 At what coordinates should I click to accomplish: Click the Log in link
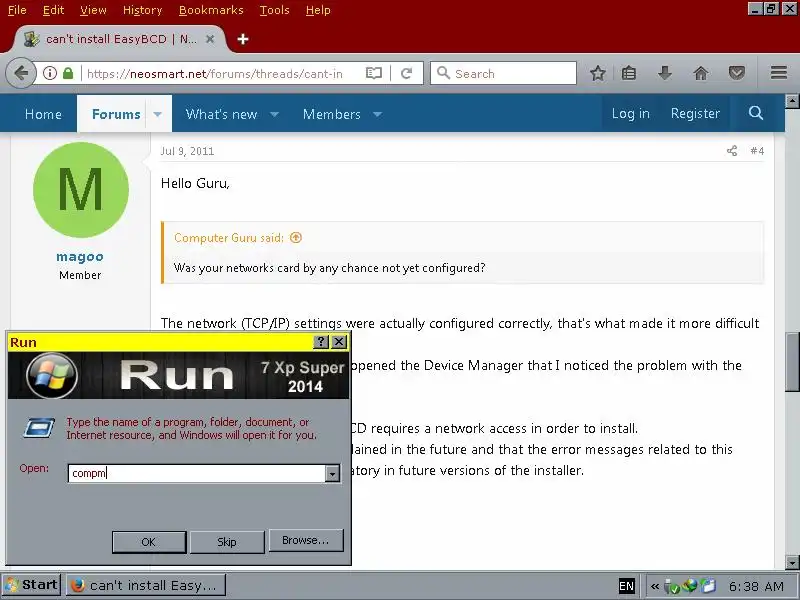click(631, 113)
